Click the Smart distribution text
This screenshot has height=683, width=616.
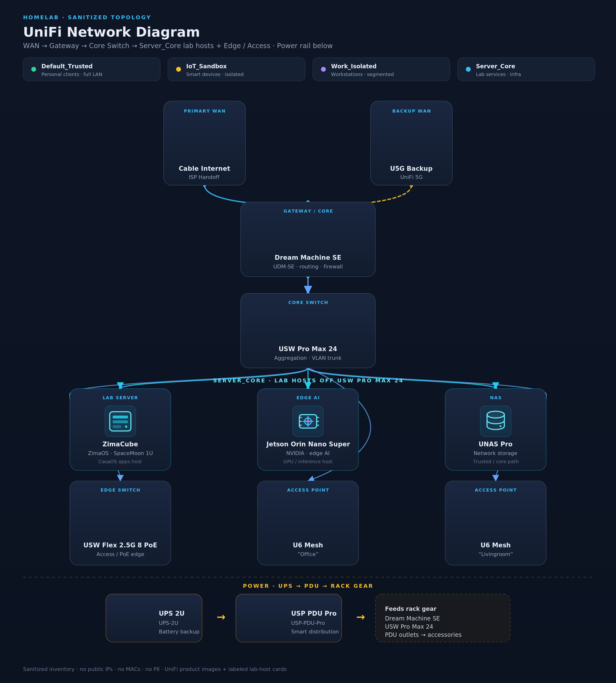(x=315, y=632)
